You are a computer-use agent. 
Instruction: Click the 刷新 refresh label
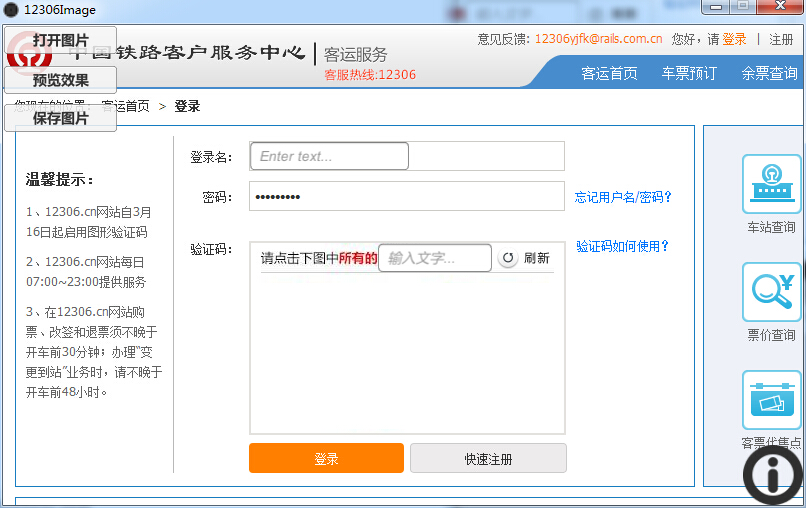(537, 258)
